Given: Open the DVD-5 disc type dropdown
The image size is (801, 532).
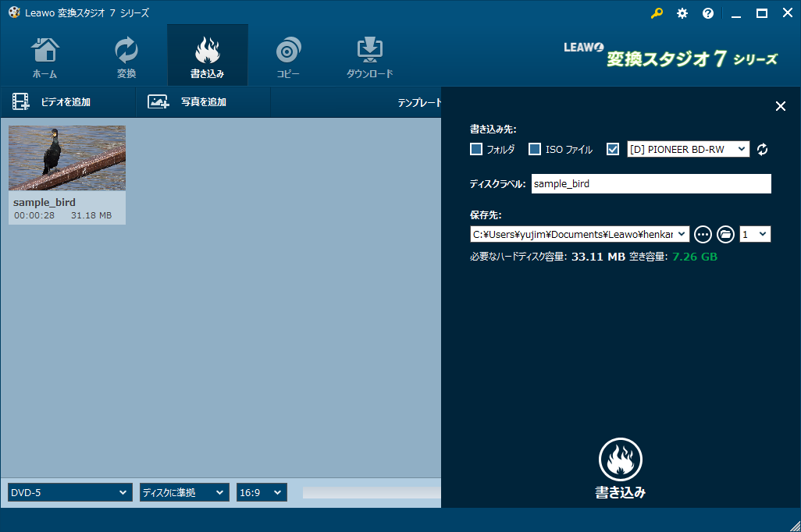Looking at the screenshot, I should pyautogui.click(x=69, y=492).
